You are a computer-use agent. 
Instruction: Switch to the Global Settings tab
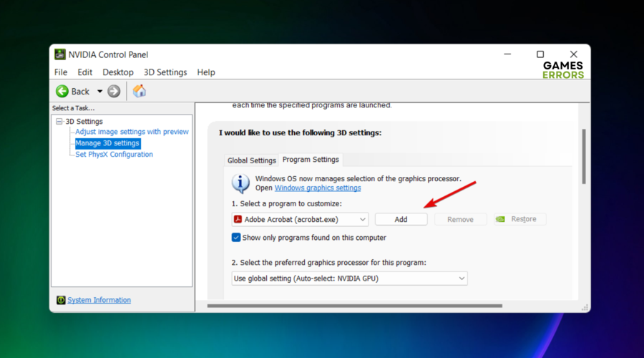(x=251, y=160)
